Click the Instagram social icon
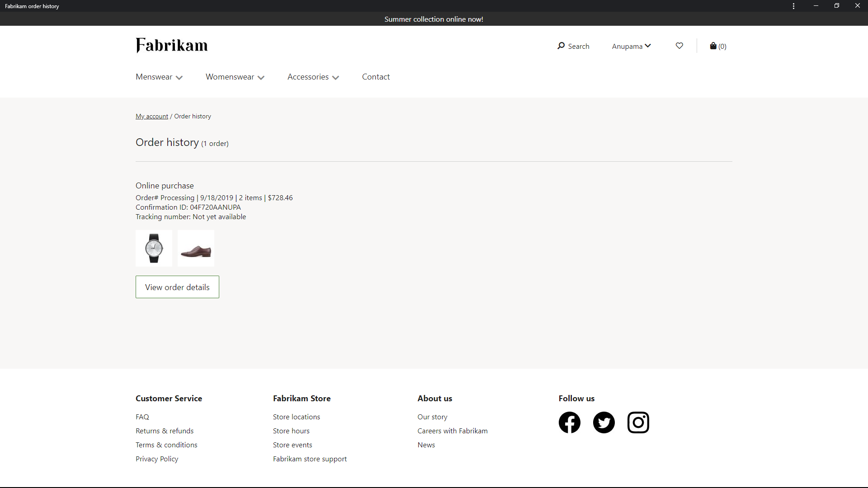The height and width of the screenshot is (488, 868). click(x=638, y=422)
